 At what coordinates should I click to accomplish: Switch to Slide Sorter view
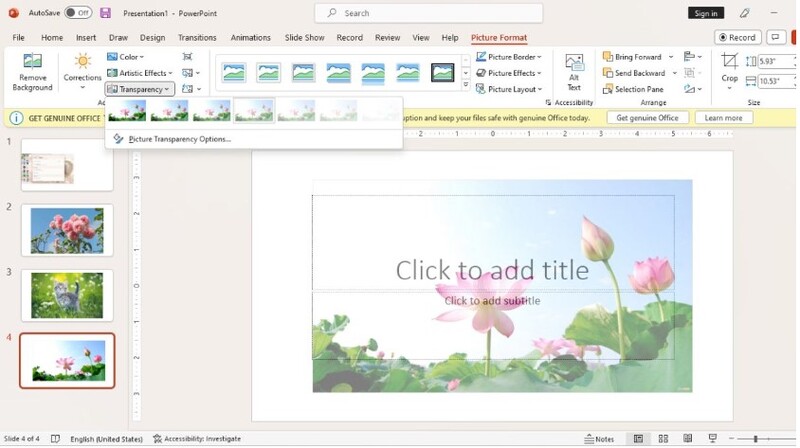point(663,439)
